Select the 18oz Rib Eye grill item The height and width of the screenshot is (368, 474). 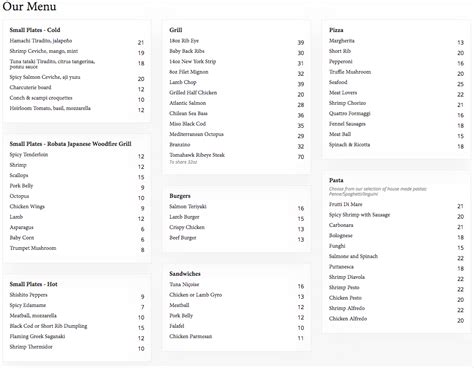click(x=184, y=41)
